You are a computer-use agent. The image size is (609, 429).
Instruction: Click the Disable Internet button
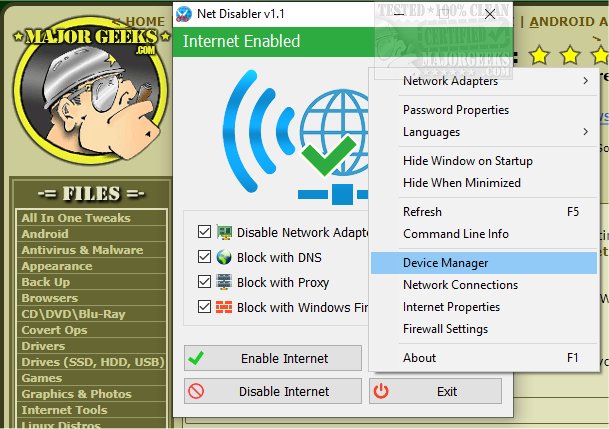coord(273,391)
